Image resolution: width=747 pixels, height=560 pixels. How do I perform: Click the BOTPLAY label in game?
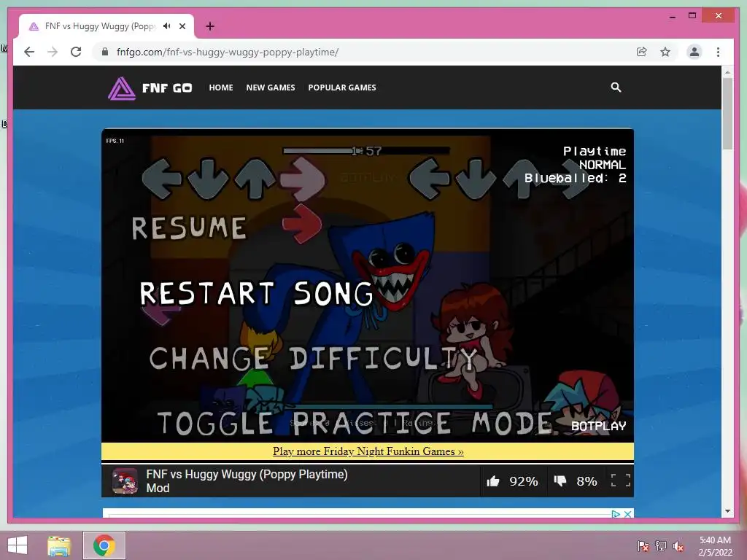tap(598, 426)
